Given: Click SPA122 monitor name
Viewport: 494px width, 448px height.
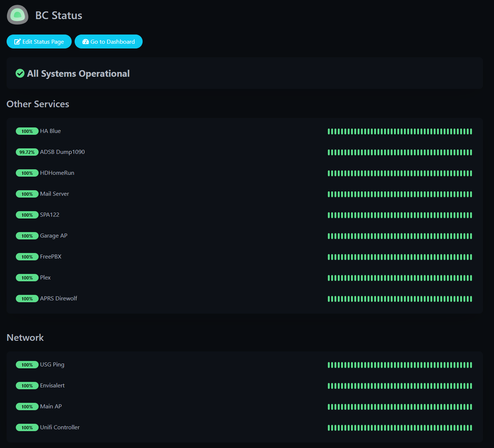Looking at the screenshot, I should pos(50,215).
